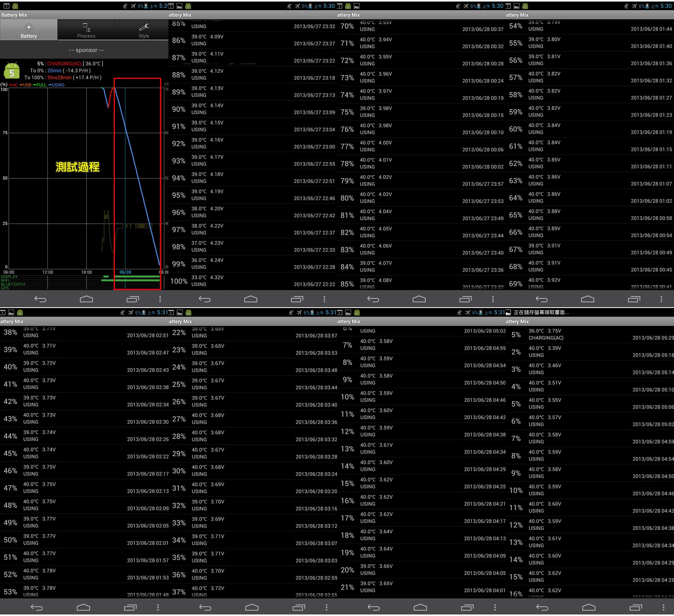Tap Home icon under the CHARGING(AC) list screen
This screenshot has height=616, width=674.
coord(589,608)
